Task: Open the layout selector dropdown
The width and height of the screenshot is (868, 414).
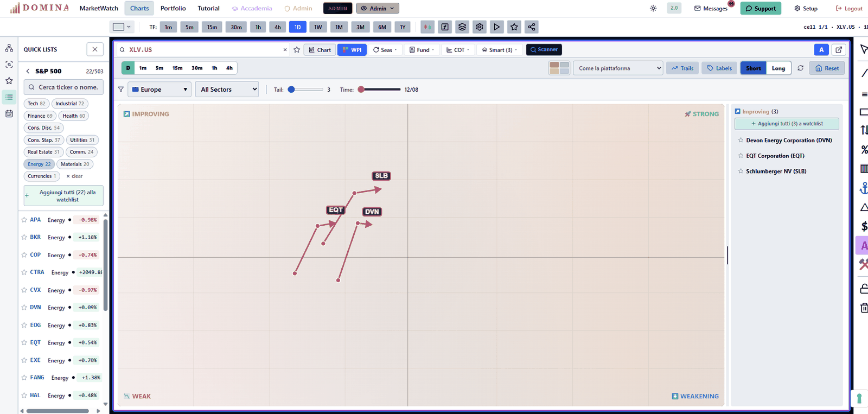Action: click(x=122, y=27)
